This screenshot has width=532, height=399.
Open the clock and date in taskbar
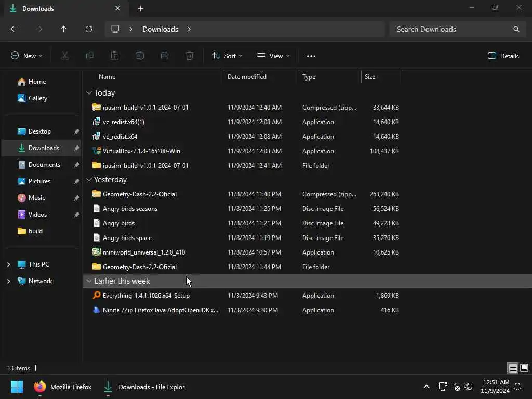495,387
